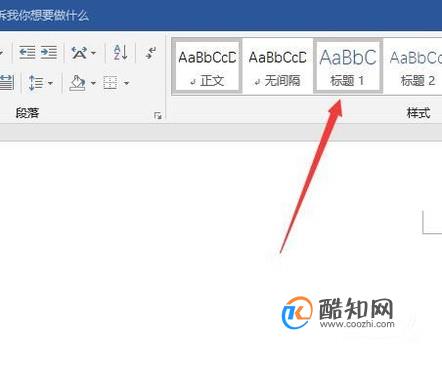Image resolution: width=442 pixels, height=367 pixels.
Task: Expand the borders dropdown arrow
Action: (x=126, y=83)
